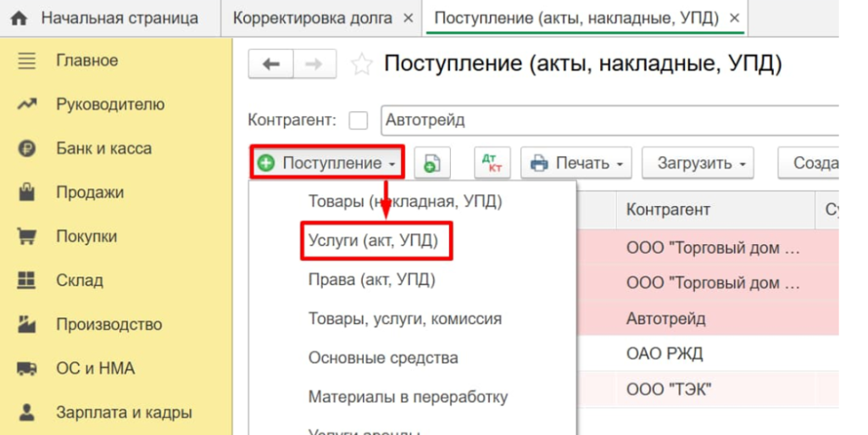The height and width of the screenshot is (435, 868).
Task: Show Дт/Кт postings icon
Action: pos(492,163)
